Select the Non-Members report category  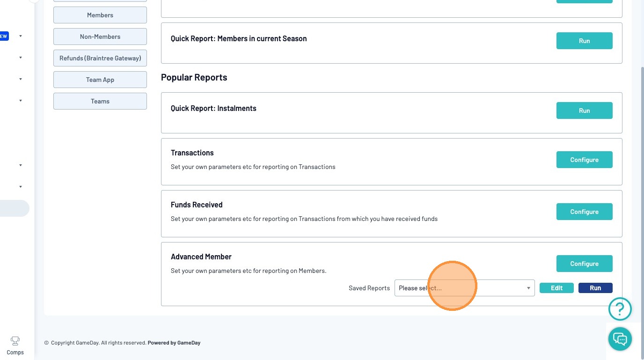(100, 37)
